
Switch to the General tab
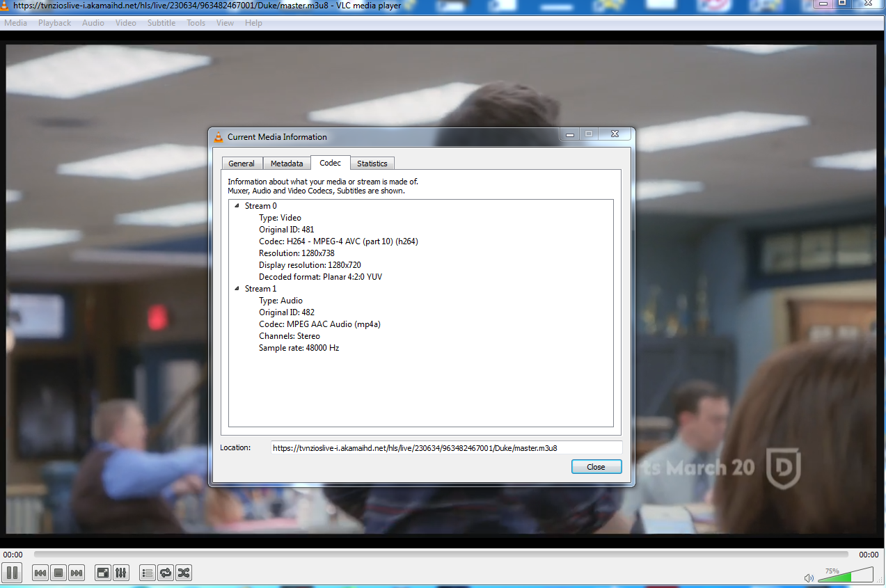point(242,164)
